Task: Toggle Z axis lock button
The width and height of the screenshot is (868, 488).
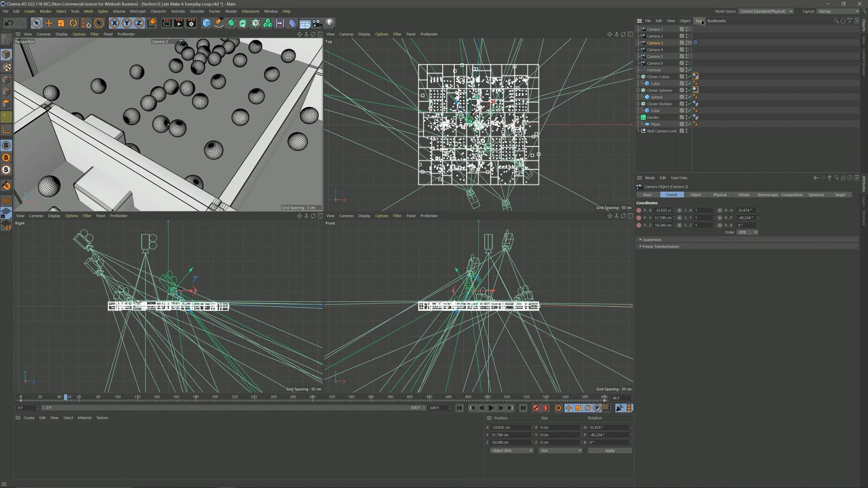Action: pos(139,23)
